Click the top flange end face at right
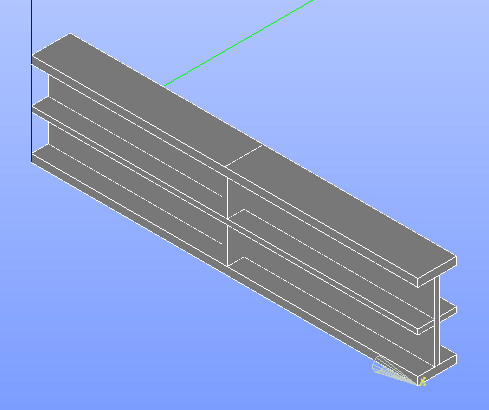This screenshot has height=410, width=489. pyautogui.click(x=437, y=272)
